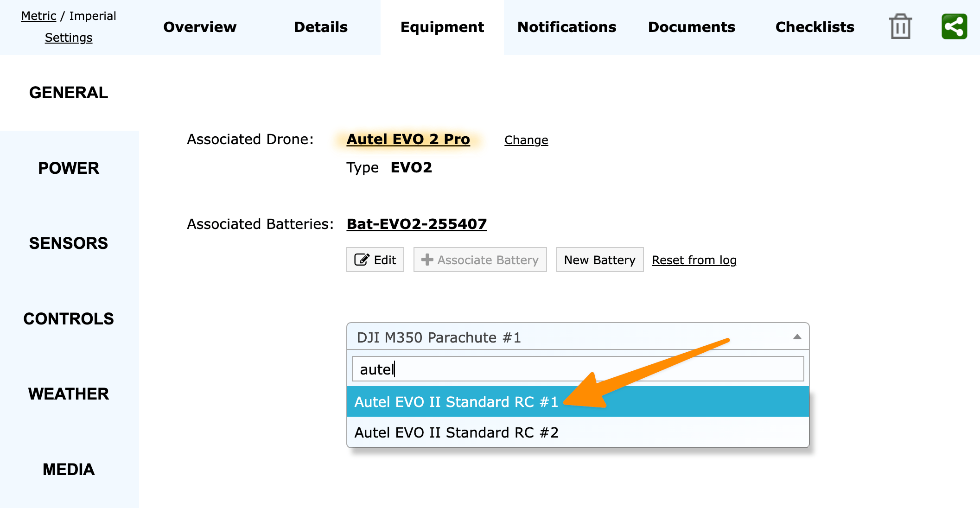
Task: Click the trash delete icon
Action: click(x=900, y=27)
